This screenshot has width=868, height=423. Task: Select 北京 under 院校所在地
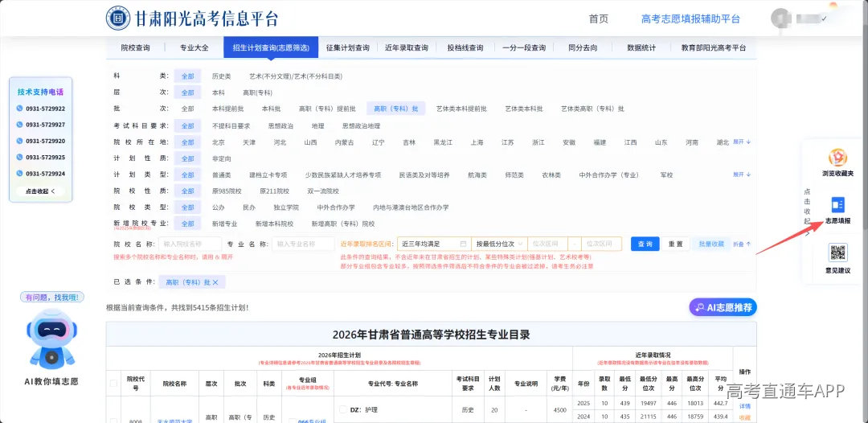[218, 142]
